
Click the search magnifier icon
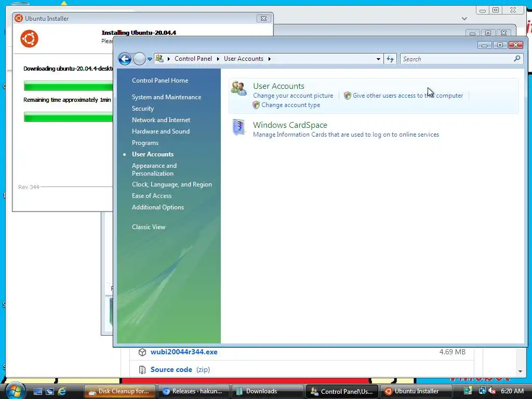(517, 59)
